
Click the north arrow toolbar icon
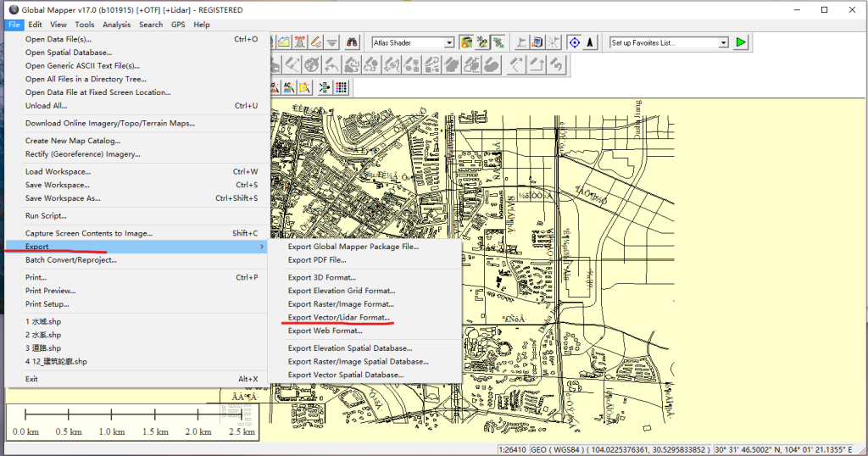tap(590, 42)
